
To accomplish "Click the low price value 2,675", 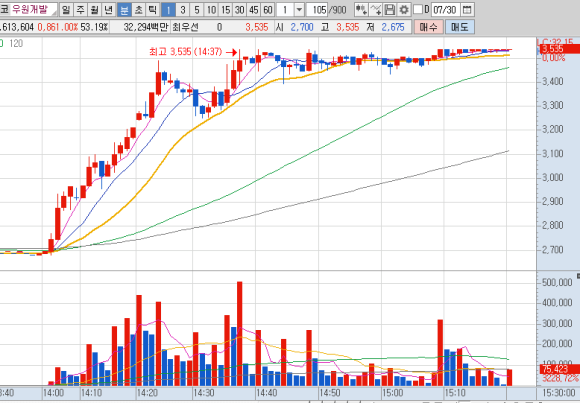I will [x=393, y=27].
